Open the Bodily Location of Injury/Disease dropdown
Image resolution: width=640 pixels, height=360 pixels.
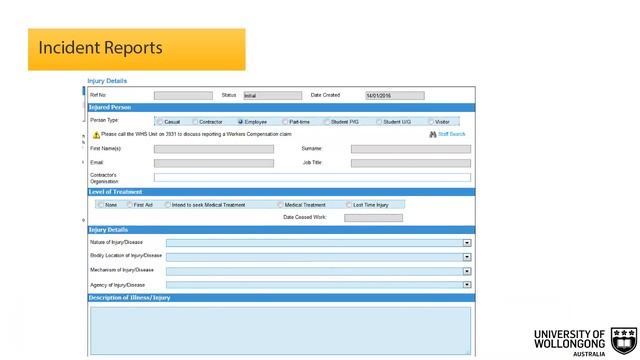coord(467,257)
